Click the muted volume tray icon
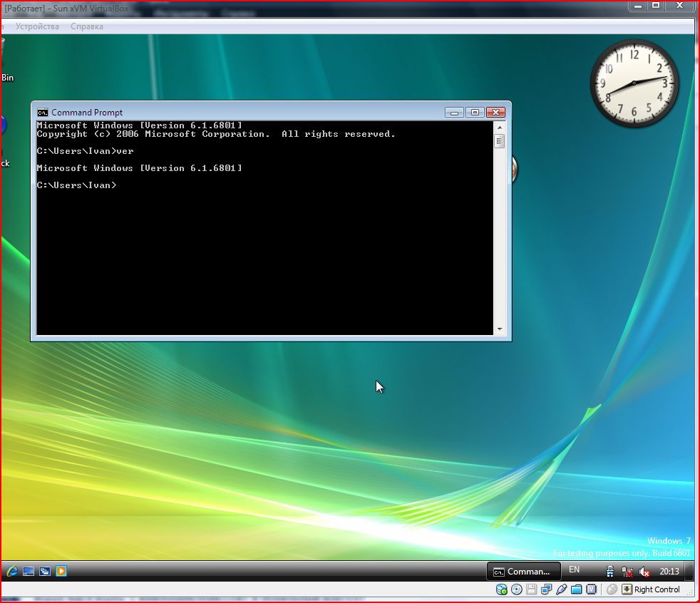The height and width of the screenshot is (603, 700). tap(644, 572)
